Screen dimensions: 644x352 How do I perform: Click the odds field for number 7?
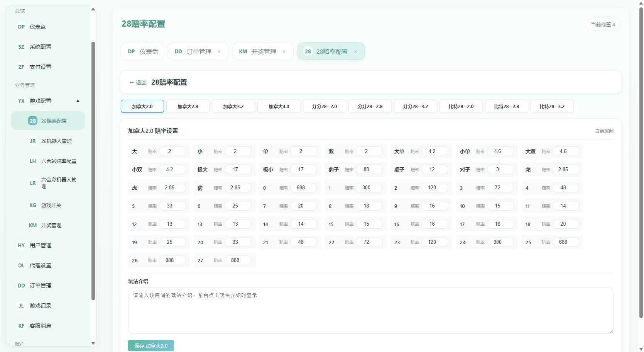304,206
